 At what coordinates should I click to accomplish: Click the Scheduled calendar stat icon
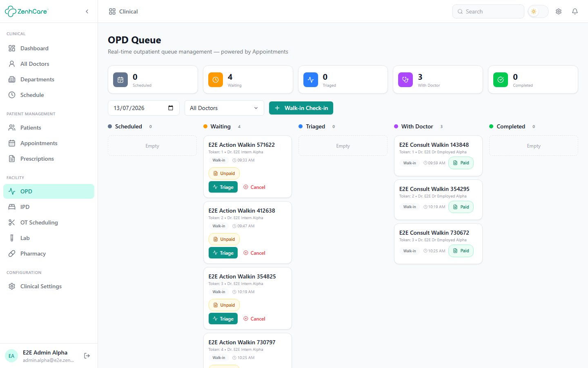click(x=120, y=80)
